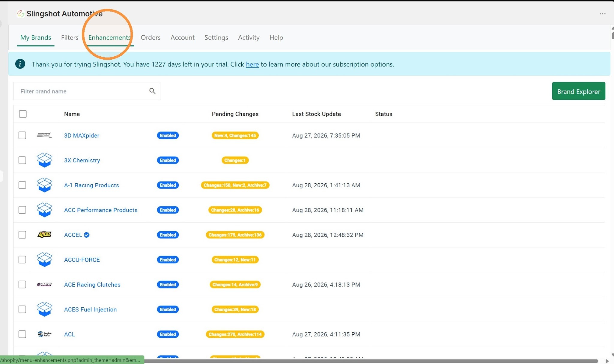Click the ACC Performance Products box icon
Screen dimensions: 614x364
point(44,210)
